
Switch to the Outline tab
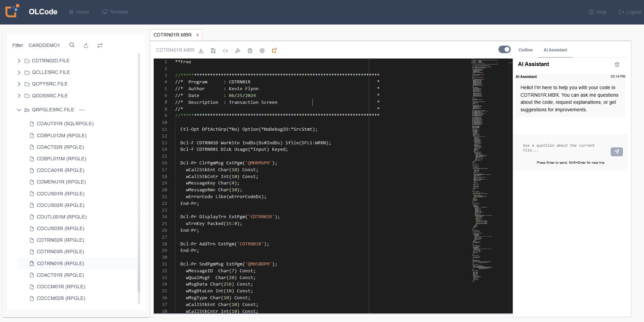(x=525, y=50)
